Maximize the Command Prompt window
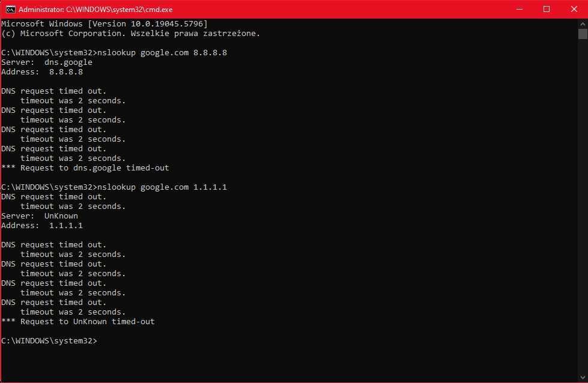588x383 pixels. (546, 9)
